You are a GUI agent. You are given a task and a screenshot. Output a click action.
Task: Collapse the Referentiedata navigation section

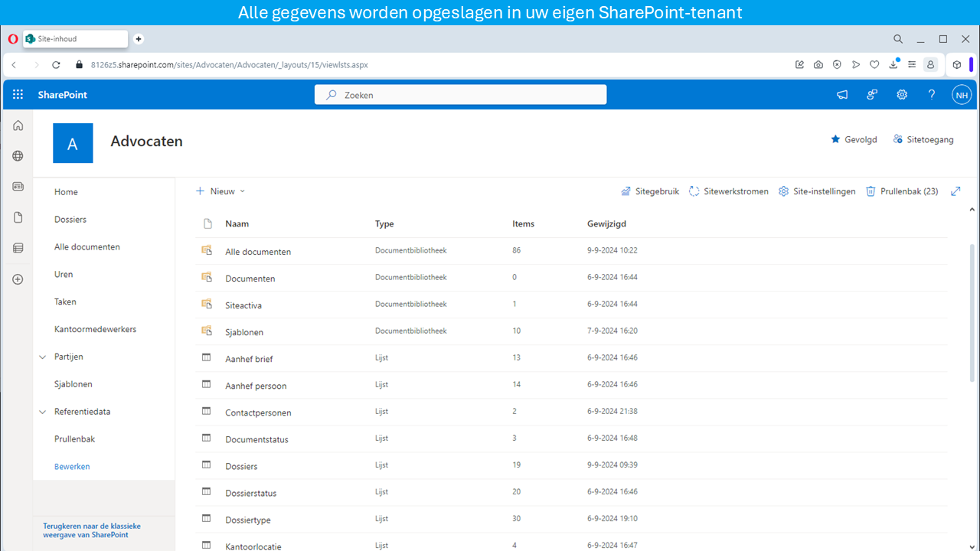coord(43,412)
